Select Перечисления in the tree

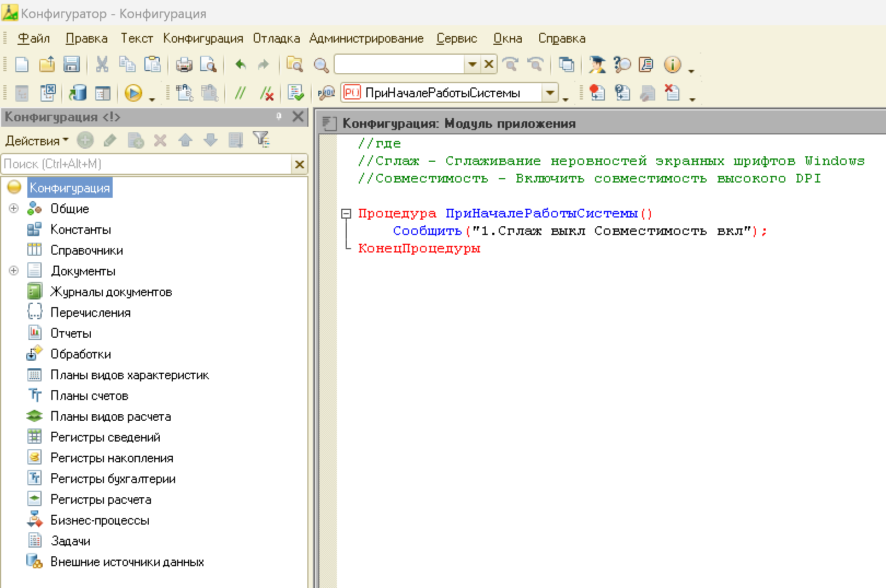[x=90, y=313]
